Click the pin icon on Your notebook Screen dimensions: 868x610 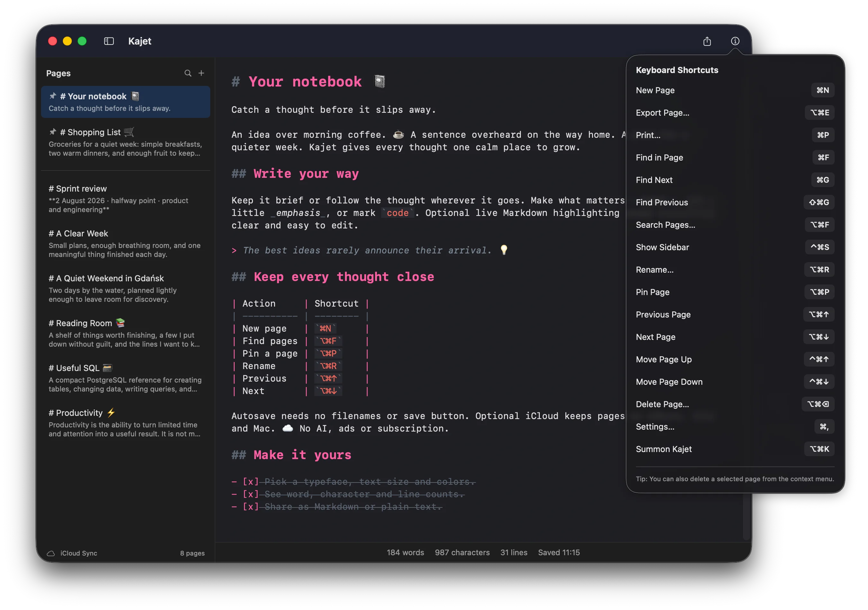(53, 96)
